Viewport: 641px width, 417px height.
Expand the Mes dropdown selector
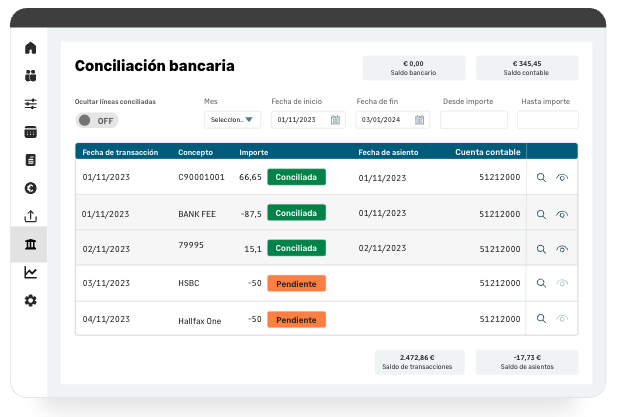tap(232, 120)
